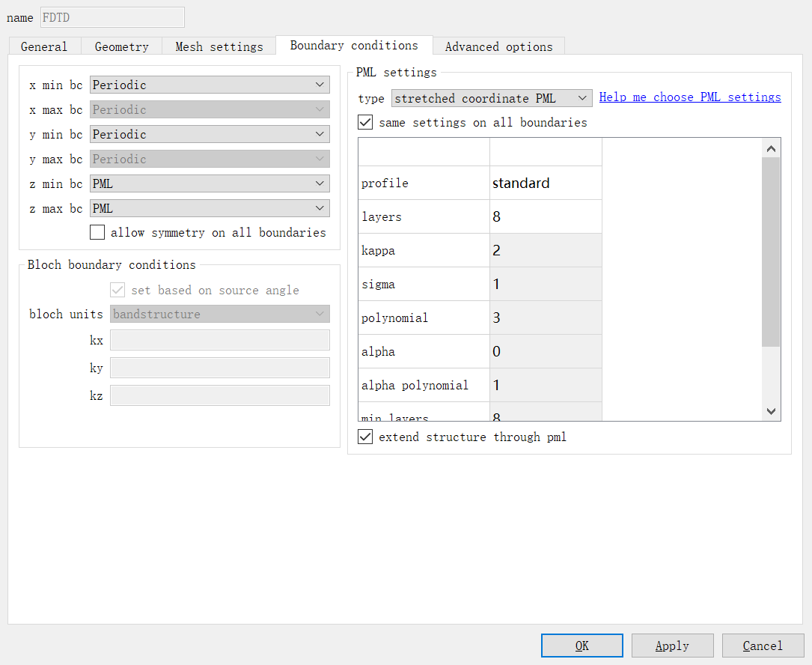
Task: Select the profile value cell
Action: click(x=545, y=183)
